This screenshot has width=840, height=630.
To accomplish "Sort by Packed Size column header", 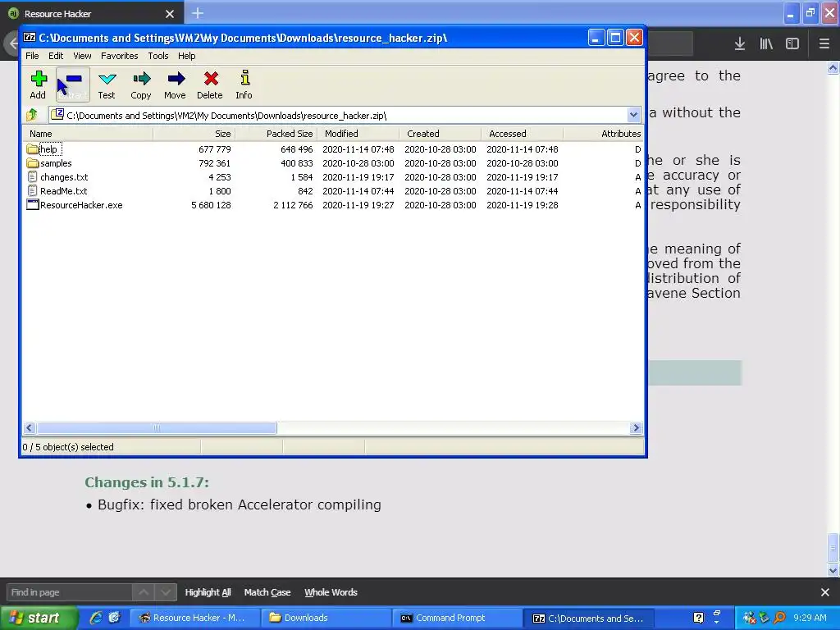I will point(276,134).
